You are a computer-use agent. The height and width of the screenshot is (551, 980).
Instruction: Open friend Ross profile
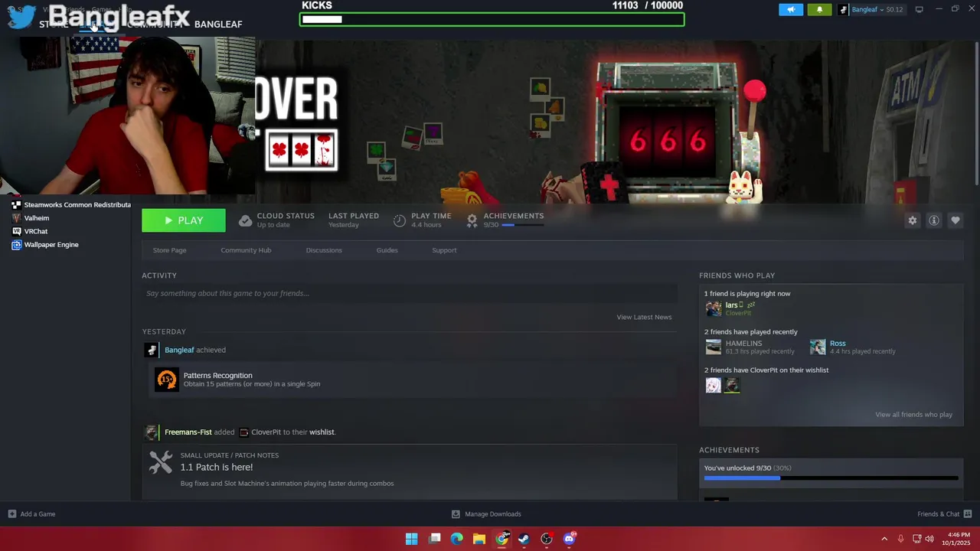838,343
